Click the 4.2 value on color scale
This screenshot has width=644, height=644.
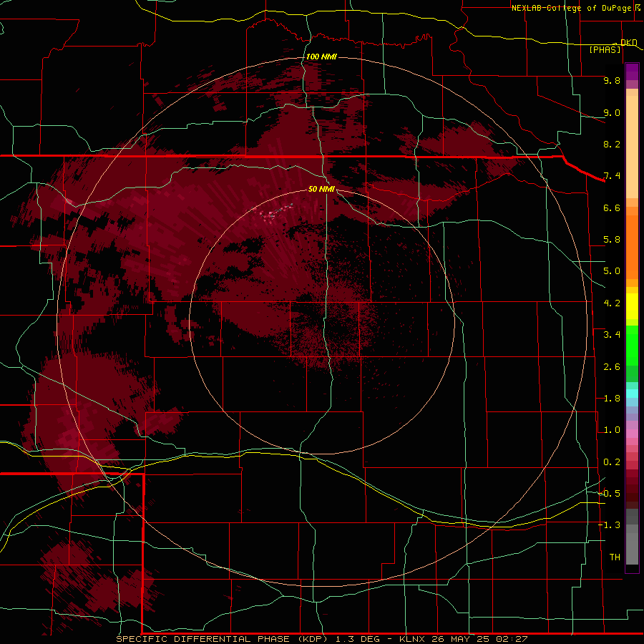[x=612, y=303]
